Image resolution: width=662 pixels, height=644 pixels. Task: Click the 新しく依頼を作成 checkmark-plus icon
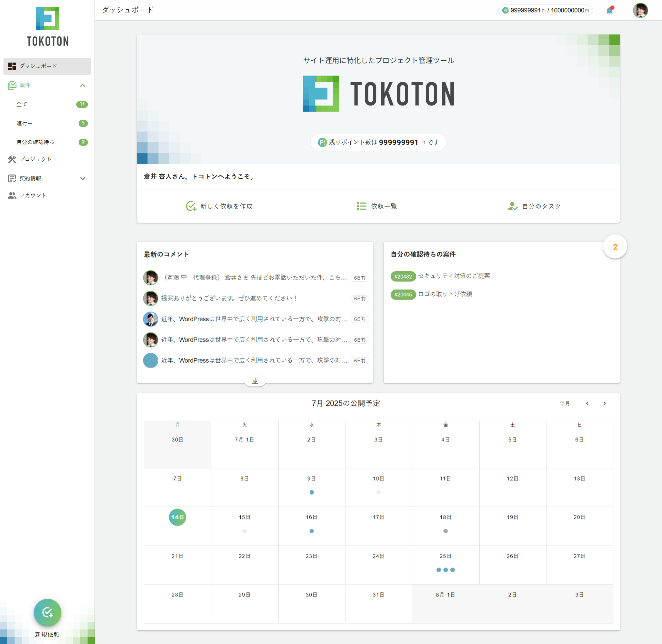pos(191,206)
